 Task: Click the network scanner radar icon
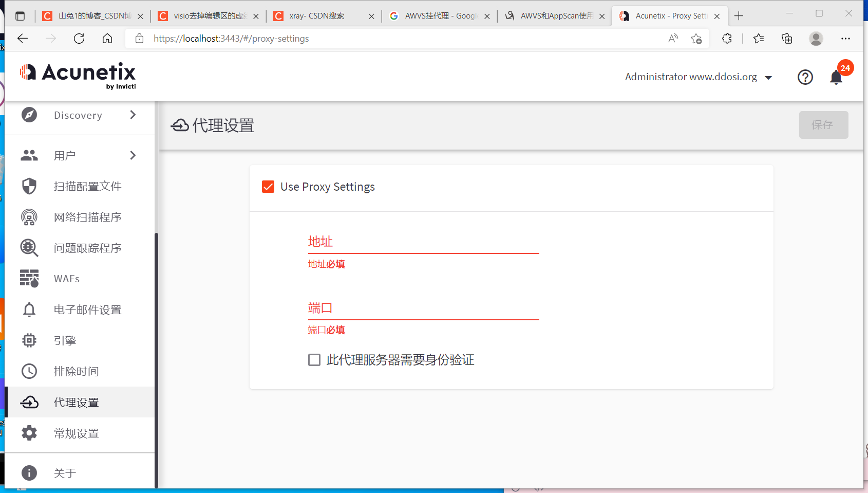tap(29, 217)
